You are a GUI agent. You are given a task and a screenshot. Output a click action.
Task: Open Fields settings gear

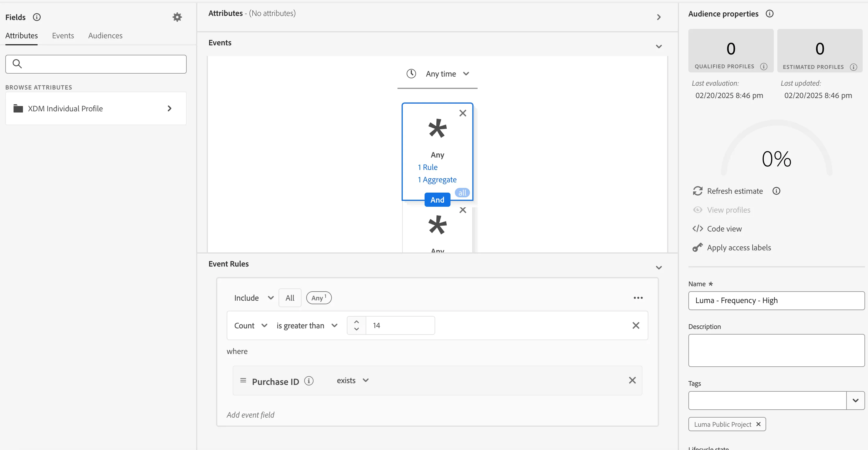pos(177,17)
